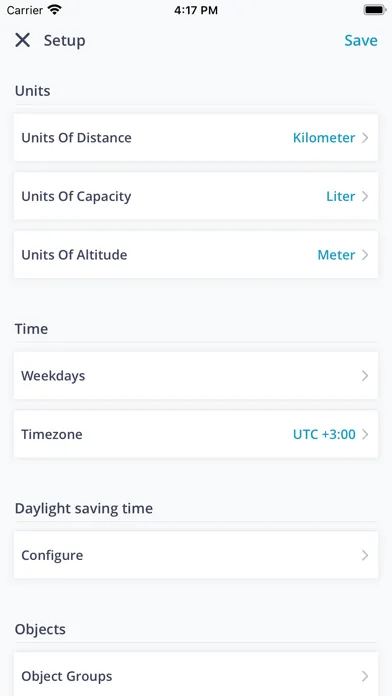
Task: Tap the Weekdays row chevron
Action: tap(365, 376)
